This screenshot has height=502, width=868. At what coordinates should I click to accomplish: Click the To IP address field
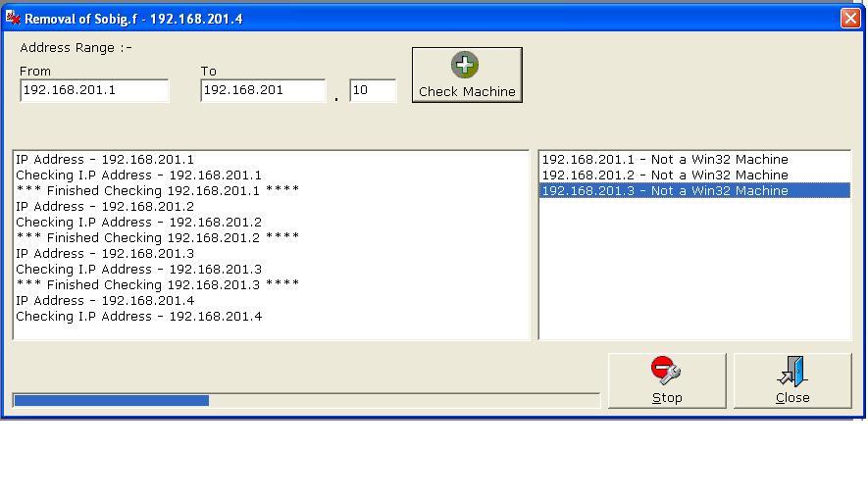pos(262,90)
